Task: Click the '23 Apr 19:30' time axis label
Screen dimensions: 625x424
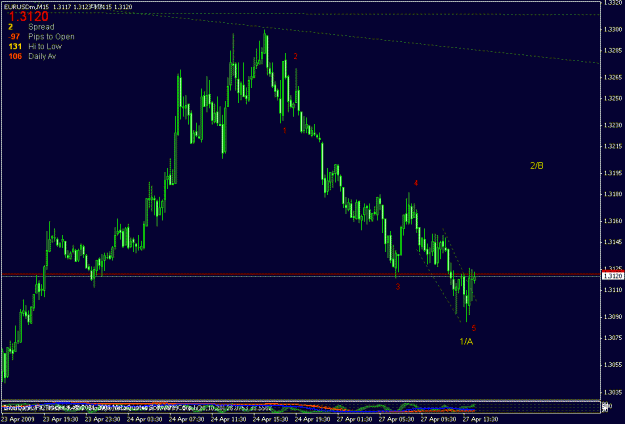Action: pyautogui.click(x=60, y=420)
